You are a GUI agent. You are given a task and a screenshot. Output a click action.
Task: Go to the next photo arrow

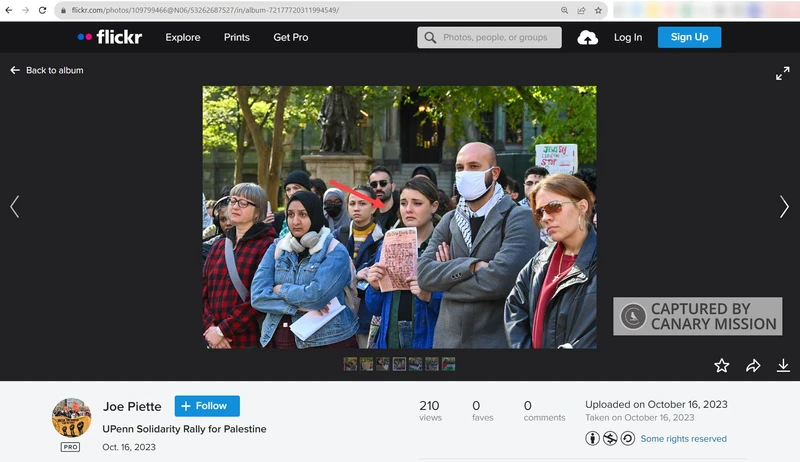point(784,207)
